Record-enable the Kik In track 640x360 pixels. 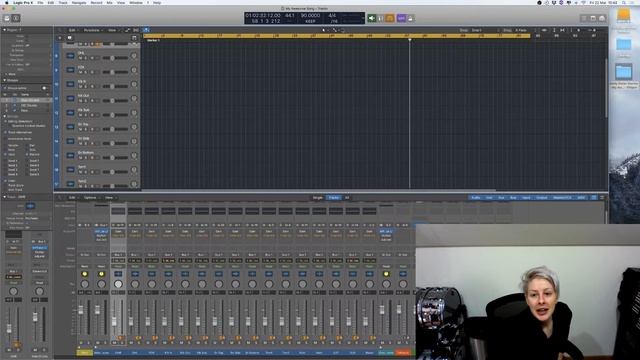coord(92,87)
